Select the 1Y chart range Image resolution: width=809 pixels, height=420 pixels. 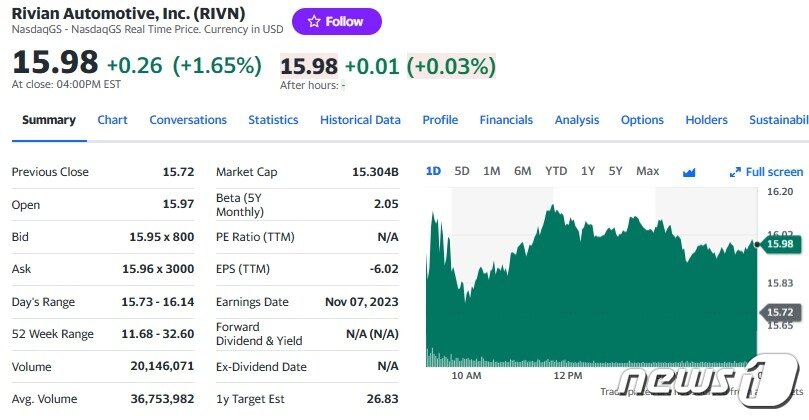[x=588, y=171]
